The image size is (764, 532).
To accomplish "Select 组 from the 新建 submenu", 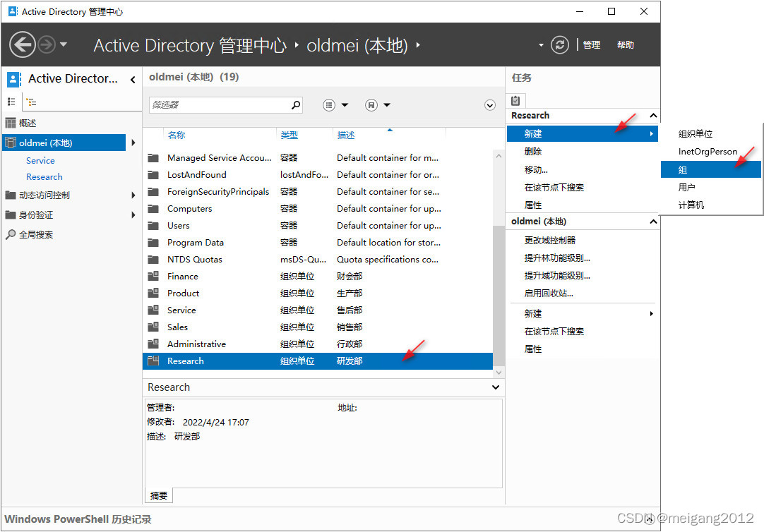I will (683, 169).
